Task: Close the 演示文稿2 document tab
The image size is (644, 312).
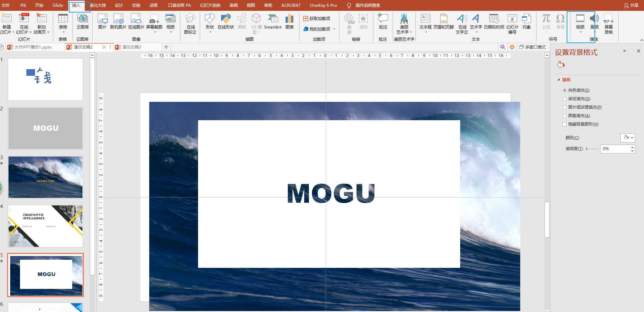Action: [104, 47]
